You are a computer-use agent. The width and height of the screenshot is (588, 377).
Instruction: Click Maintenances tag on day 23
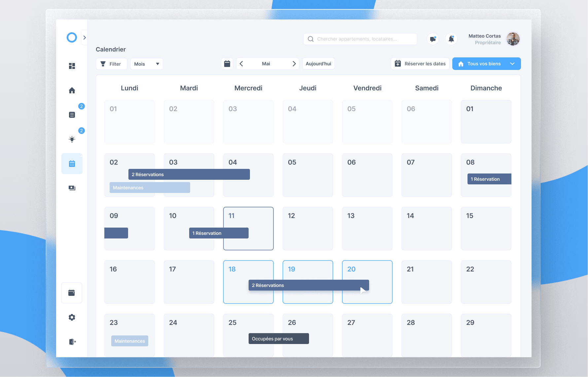[130, 341]
